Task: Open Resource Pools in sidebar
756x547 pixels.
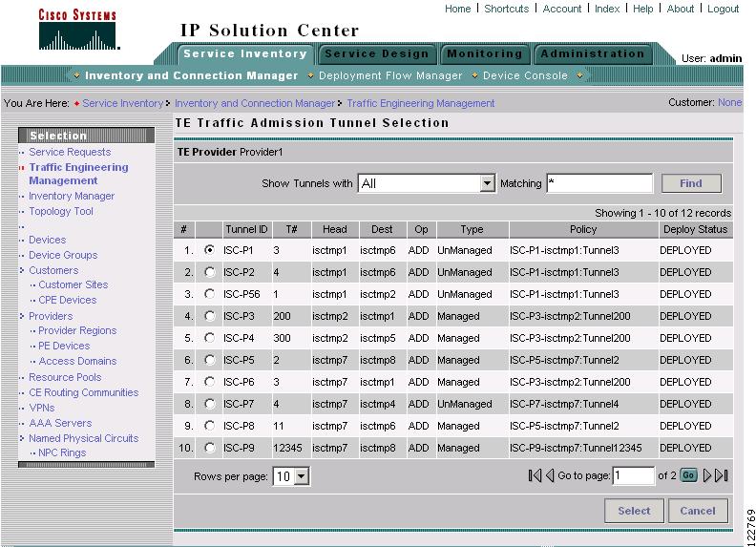Action: click(x=65, y=377)
